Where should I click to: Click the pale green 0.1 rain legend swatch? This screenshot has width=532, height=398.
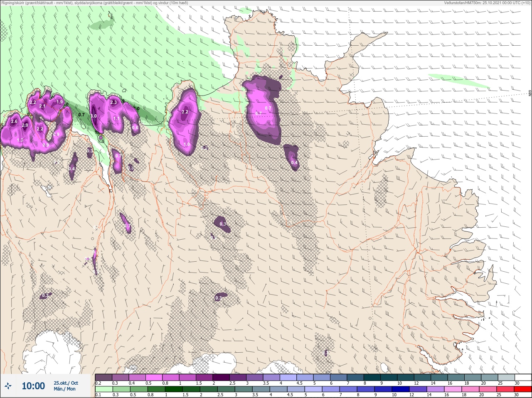pos(103,389)
